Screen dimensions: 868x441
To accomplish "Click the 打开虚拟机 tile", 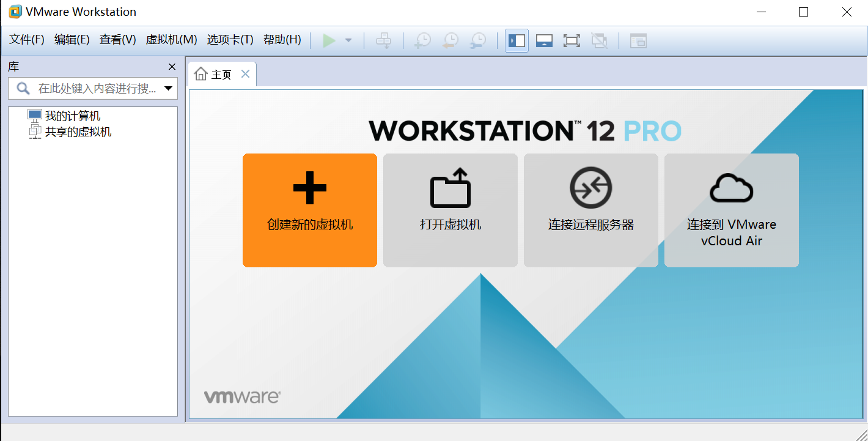I will pyautogui.click(x=451, y=210).
